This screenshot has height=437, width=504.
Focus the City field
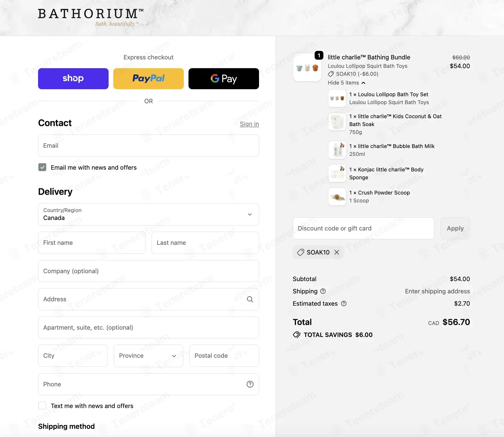(73, 356)
